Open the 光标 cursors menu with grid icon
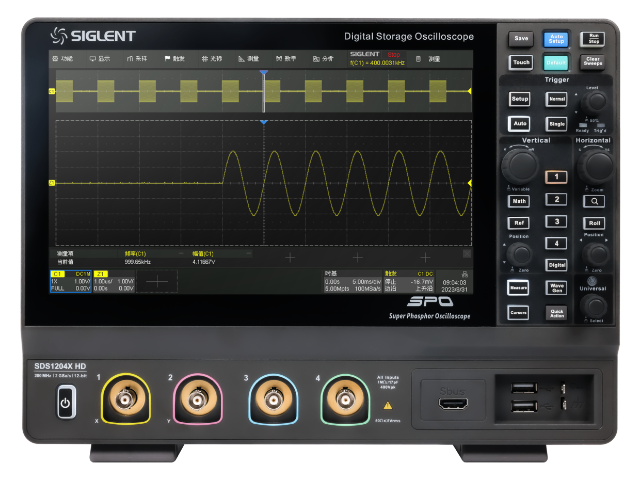Viewport: 640px width, 480px height. click(x=212, y=59)
